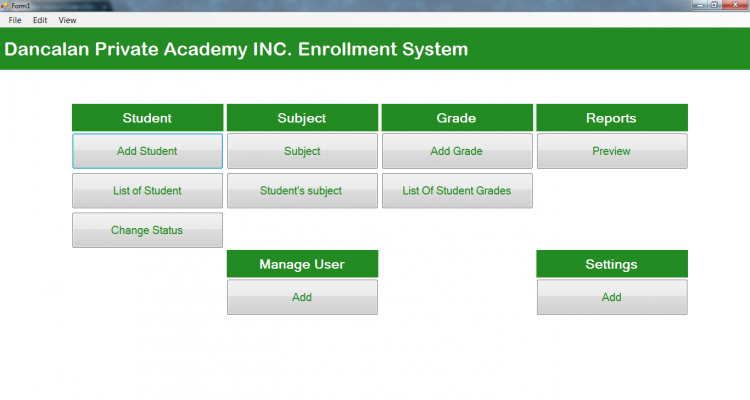Click the Subject green header label
The width and height of the screenshot is (750, 400).
click(302, 118)
